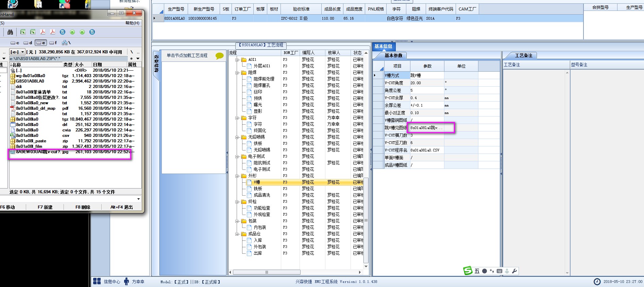
Task: Click Alt+F4 退出 button
Action: tap(121, 207)
